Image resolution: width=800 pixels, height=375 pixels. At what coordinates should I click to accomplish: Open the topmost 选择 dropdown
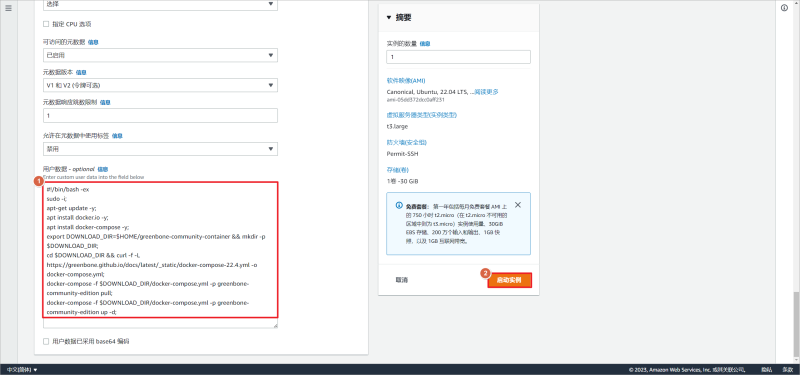pos(160,5)
